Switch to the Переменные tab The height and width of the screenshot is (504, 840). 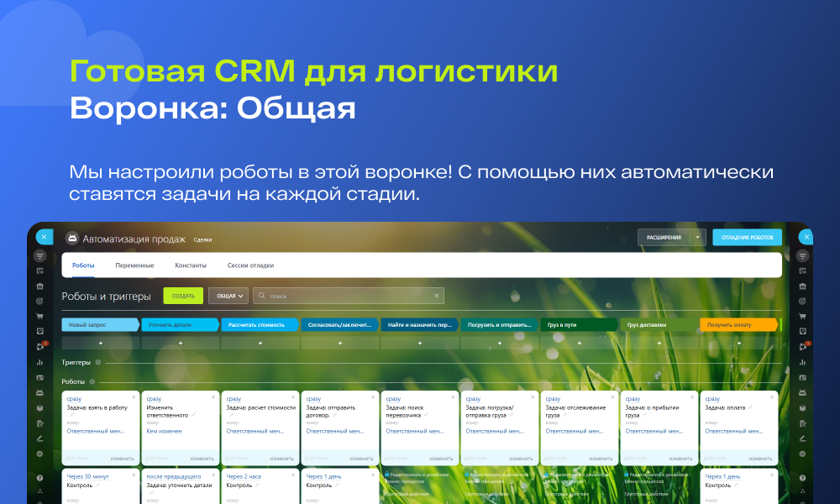pyautogui.click(x=134, y=265)
